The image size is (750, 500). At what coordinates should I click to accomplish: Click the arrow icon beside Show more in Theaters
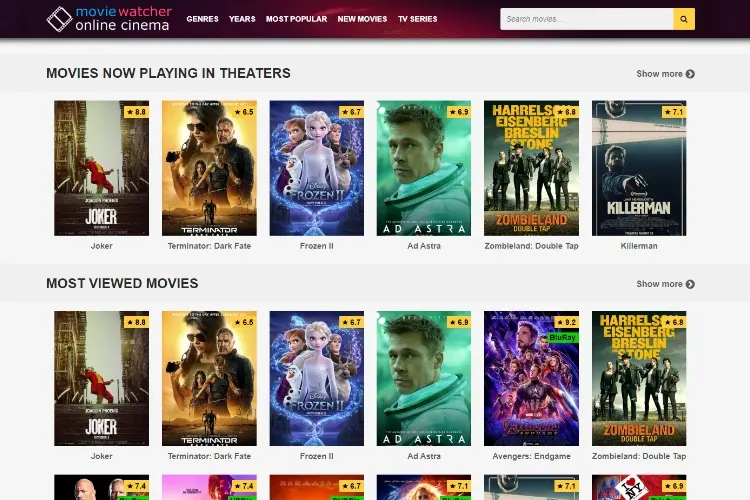(690, 74)
